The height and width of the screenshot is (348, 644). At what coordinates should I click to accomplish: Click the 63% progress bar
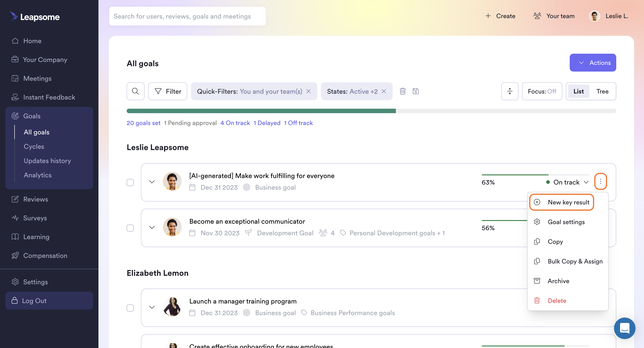pyautogui.click(x=535, y=175)
